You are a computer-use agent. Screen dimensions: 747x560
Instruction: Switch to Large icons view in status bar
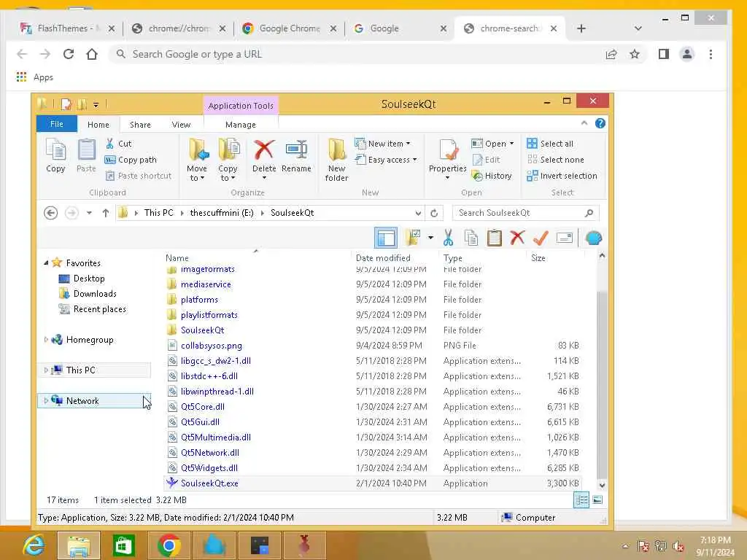tap(597, 500)
